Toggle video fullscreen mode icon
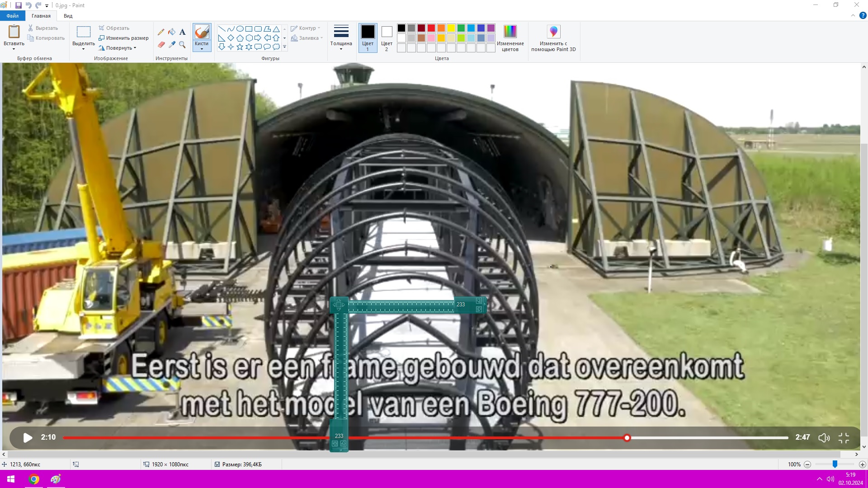 844,438
